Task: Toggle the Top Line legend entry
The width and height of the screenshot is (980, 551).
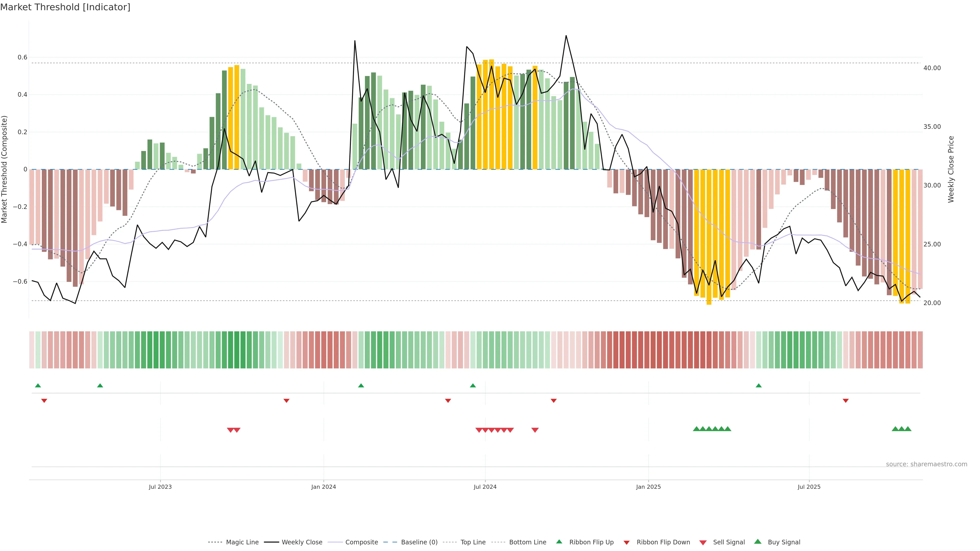Action: tap(473, 542)
